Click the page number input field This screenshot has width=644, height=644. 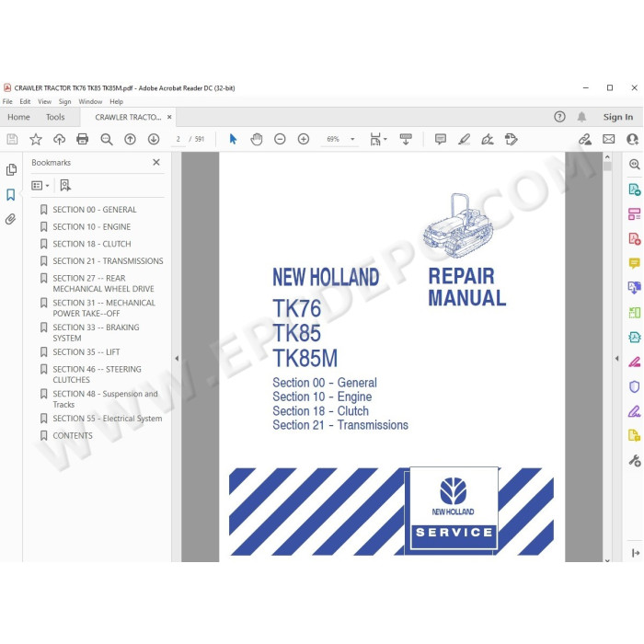[178, 139]
